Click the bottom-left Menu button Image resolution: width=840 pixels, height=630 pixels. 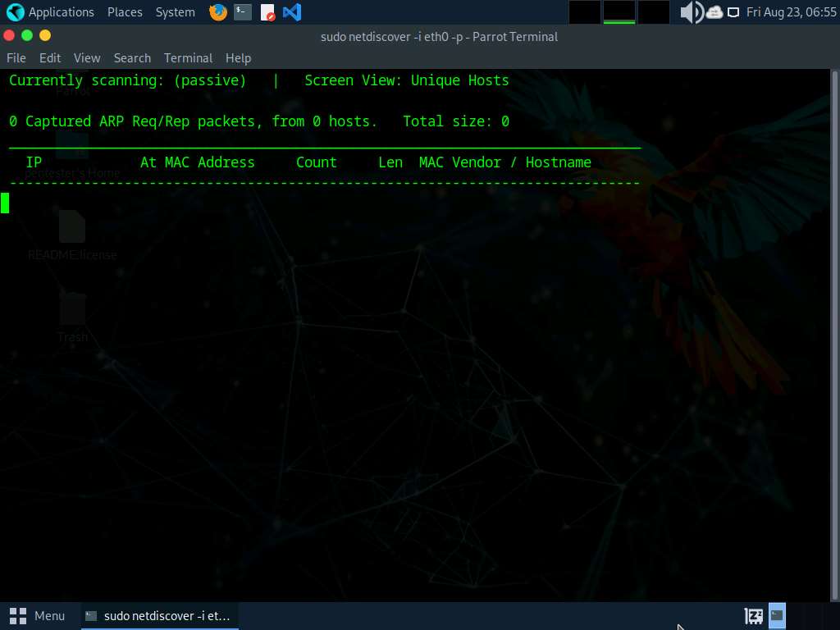[x=37, y=615]
